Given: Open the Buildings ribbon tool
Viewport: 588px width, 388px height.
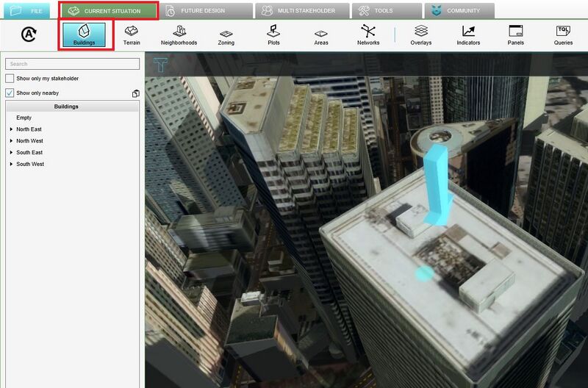Looking at the screenshot, I should [84, 35].
